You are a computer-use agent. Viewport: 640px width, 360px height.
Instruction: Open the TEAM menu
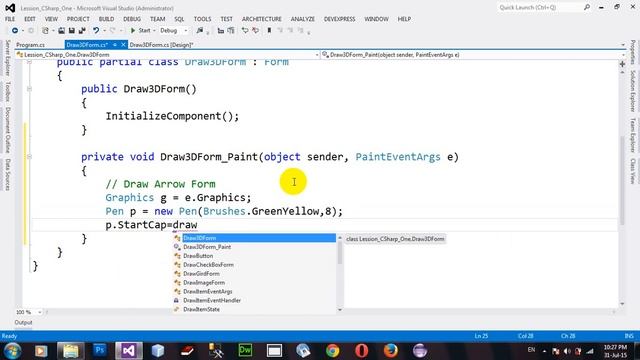(x=158, y=19)
